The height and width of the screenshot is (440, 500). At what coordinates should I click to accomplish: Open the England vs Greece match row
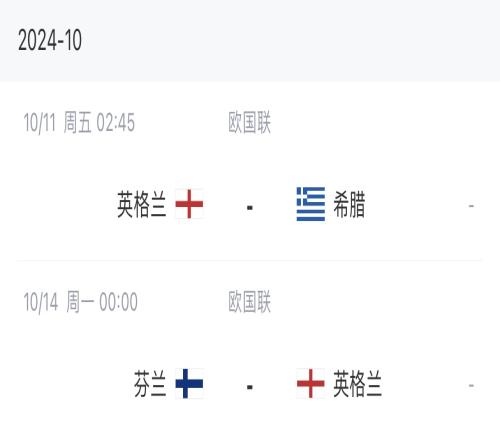coord(250,171)
